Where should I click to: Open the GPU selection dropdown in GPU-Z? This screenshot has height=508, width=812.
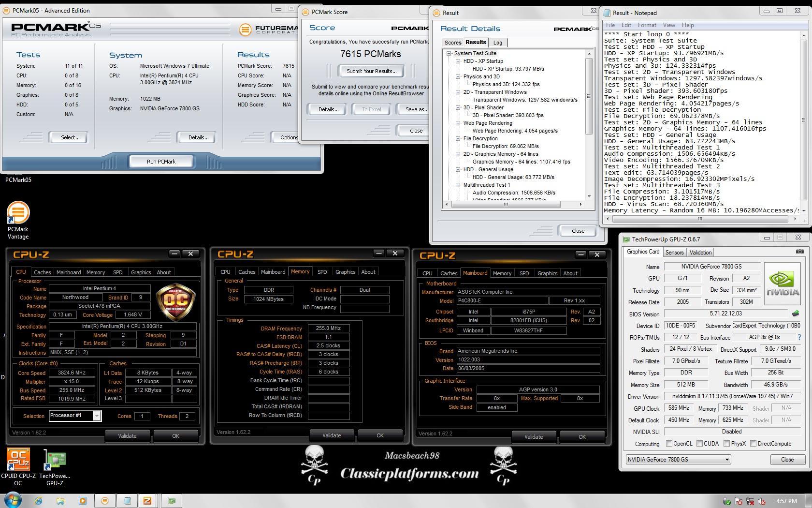pyautogui.click(x=678, y=459)
